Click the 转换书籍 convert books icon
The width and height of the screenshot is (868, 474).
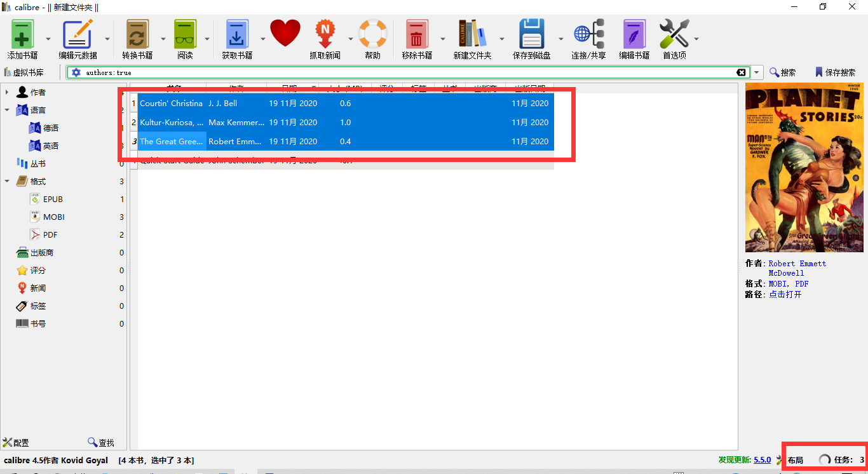(x=137, y=33)
